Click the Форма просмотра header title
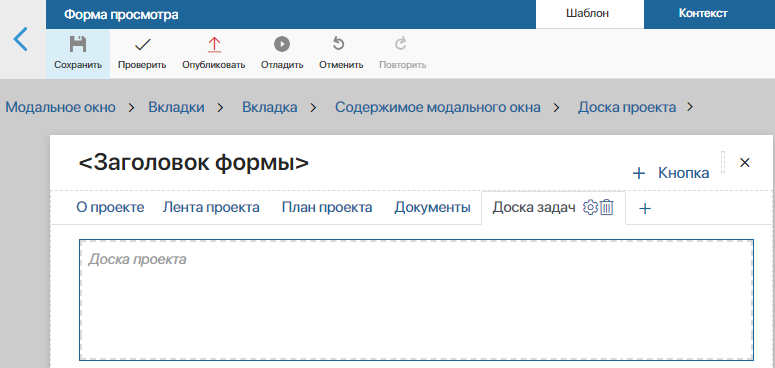 (x=121, y=15)
